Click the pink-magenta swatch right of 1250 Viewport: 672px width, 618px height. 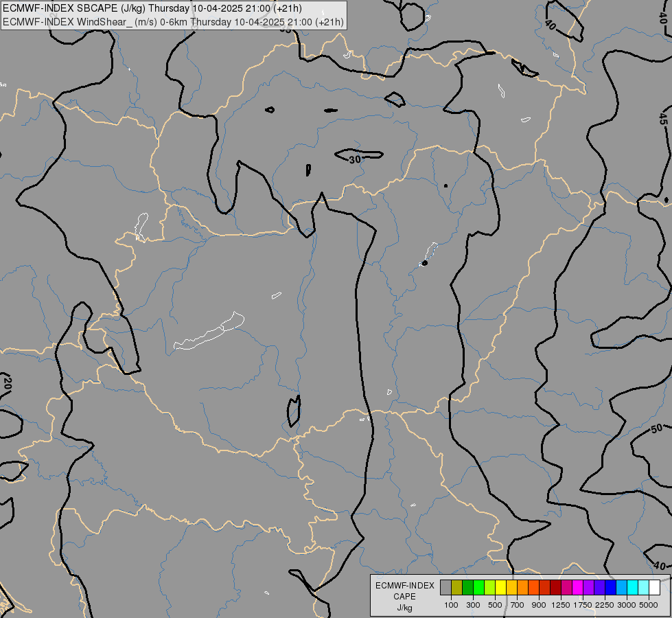click(566, 587)
